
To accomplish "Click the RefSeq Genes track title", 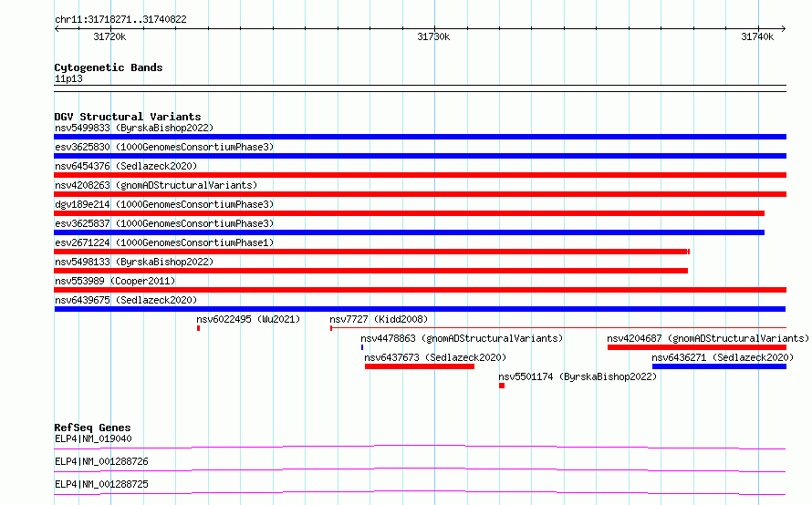I will (x=92, y=428).
